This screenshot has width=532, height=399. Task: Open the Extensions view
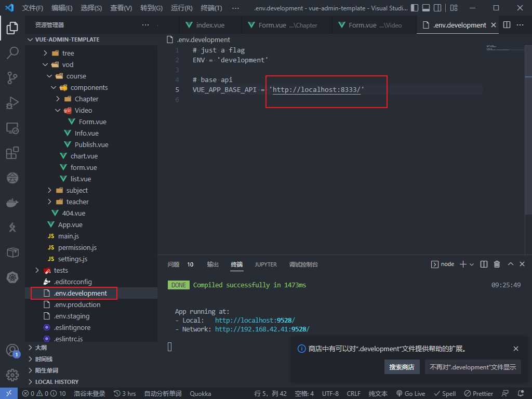coord(12,153)
